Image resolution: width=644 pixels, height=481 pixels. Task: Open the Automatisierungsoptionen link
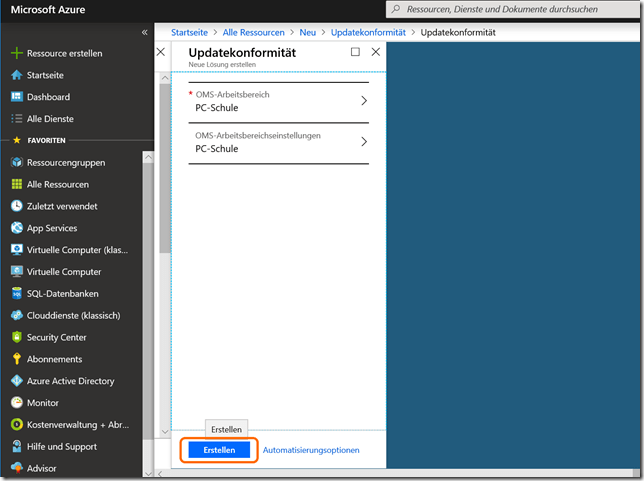pos(311,450)
